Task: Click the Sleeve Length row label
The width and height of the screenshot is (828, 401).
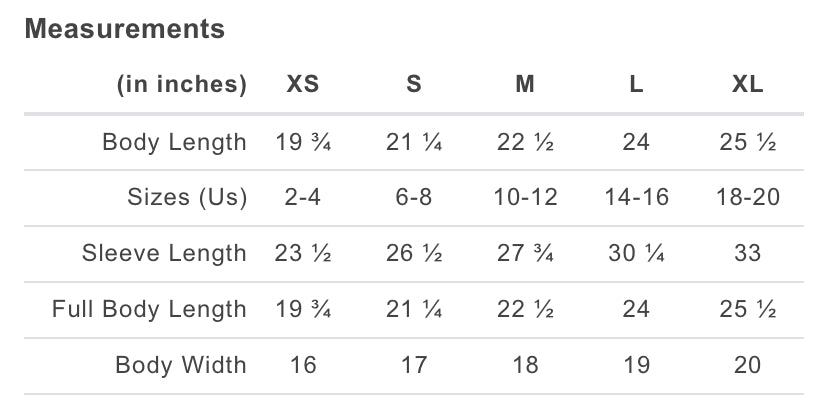Action: [x=164, y=254]
